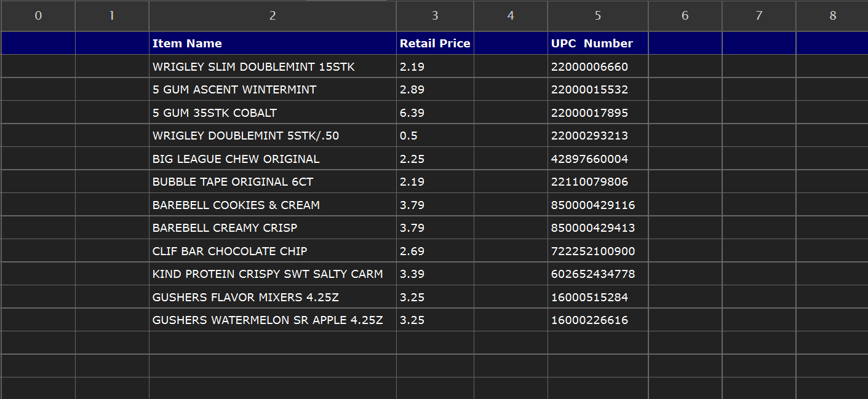Click price 3.39 for Kind Protein
Viewport: 868px width, 399px height.
435,274
